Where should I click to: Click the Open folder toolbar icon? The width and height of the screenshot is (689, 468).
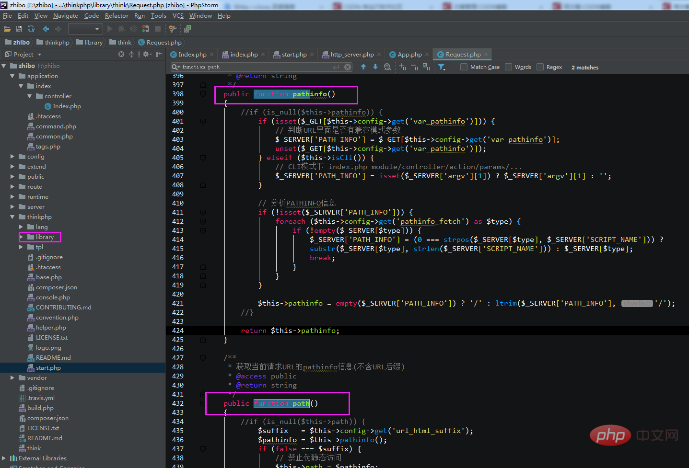(x=7, y=29)
